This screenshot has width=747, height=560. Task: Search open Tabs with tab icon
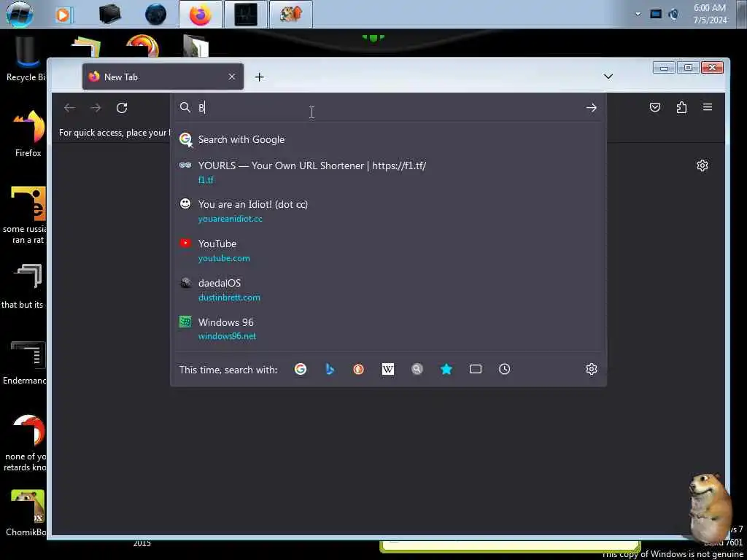[476, 369]
